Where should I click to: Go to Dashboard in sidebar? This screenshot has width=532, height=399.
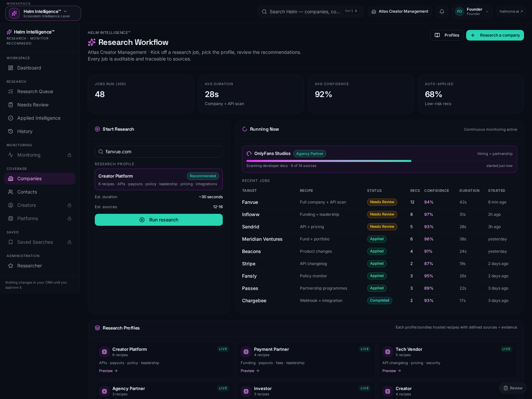pyautogui.click(x=40, y=68)
